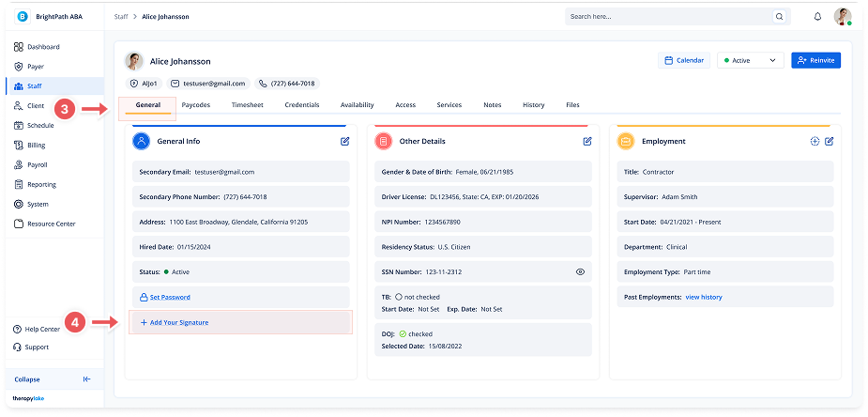Open Payroll from the sidebar
Screen dimensions: 868x417
(x=37, y=164)
